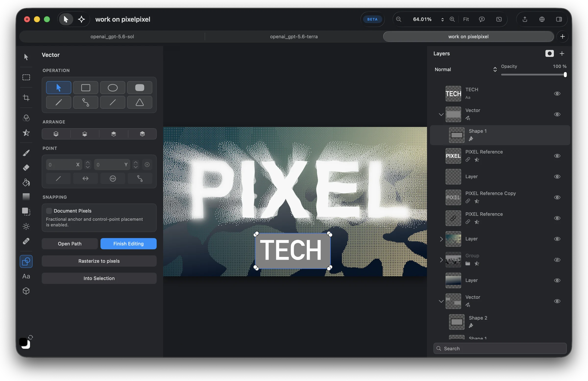Click the Open Path button
This screenshot has width=588, height=381.
(x=70, y=244)
